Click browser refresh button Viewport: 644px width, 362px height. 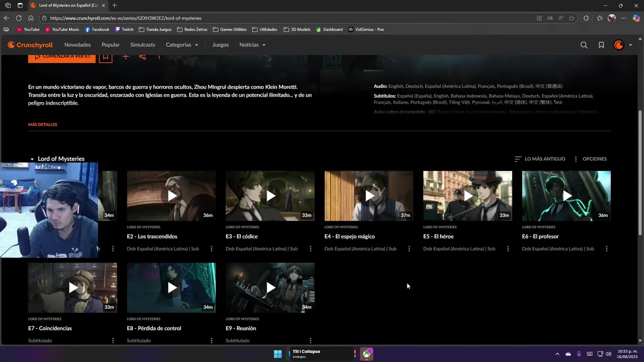[x=19, y=18]
